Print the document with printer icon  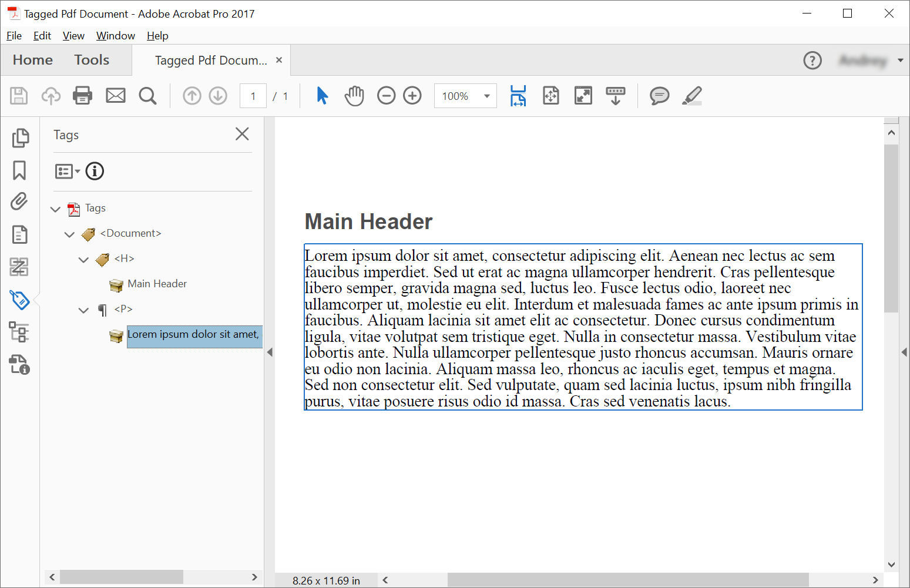82,95
